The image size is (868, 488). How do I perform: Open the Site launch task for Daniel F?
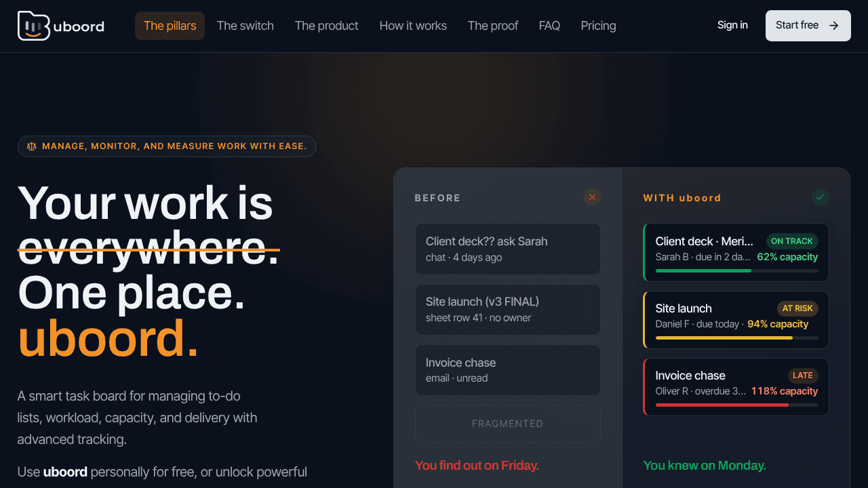point(736,320)
